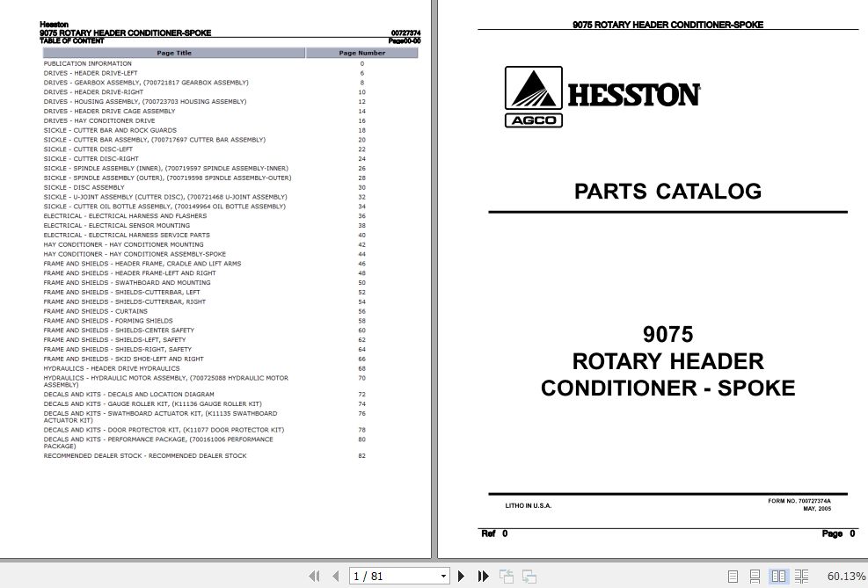Viewport: 868px width, 588px height.
Task: Click HEADER FRAME, CRADLE AND LIFT ARMS entry
Action: (142, 264)
